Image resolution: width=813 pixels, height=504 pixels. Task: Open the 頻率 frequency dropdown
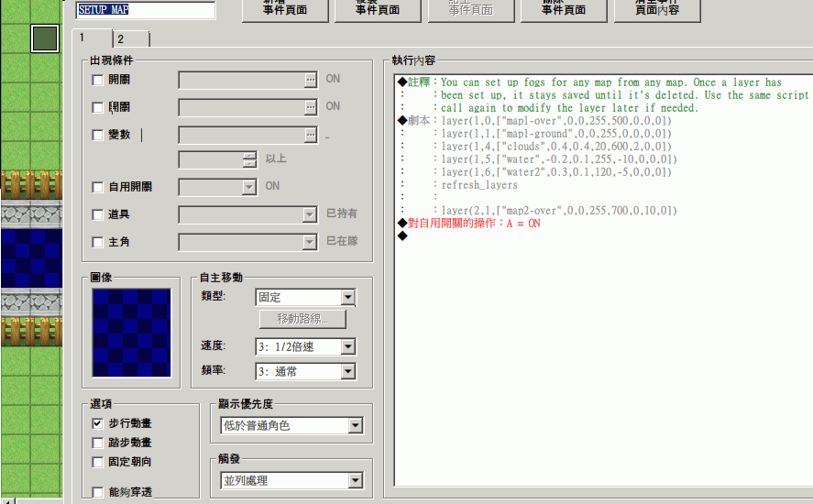[348, 372]
